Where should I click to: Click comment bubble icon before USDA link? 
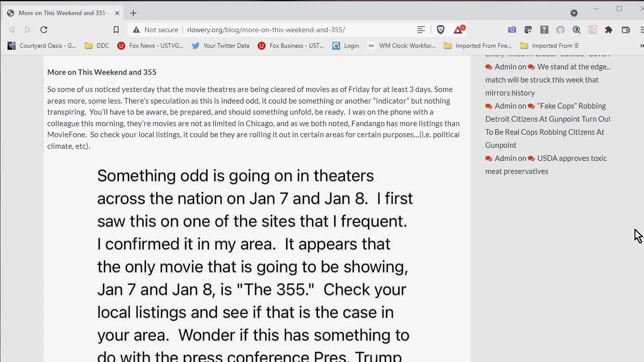coord(531,158)
